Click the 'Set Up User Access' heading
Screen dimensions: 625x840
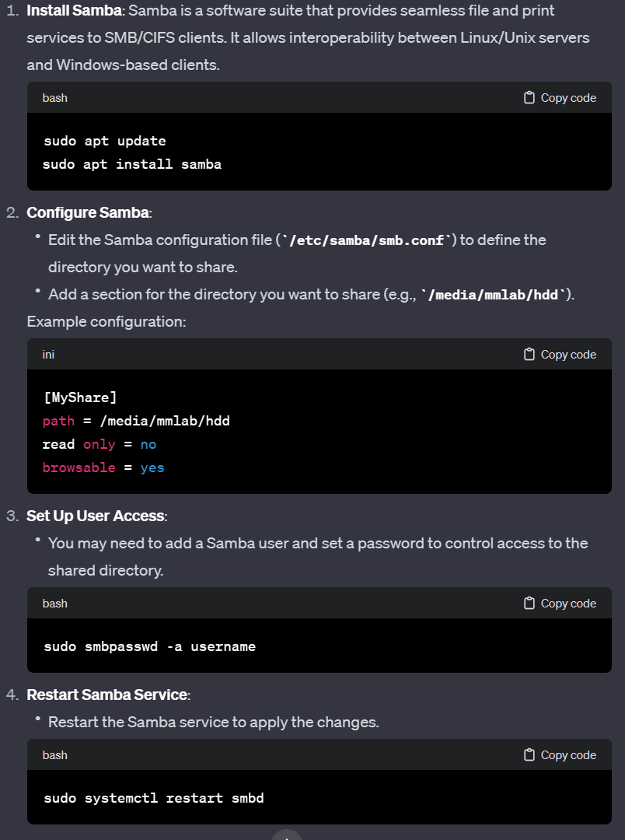coord(96,516)
